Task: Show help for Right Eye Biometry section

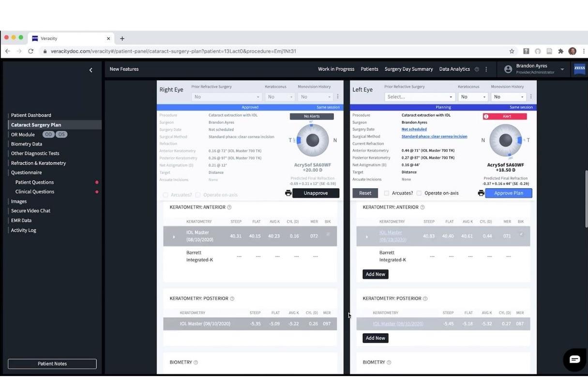Action: [196, 362]
